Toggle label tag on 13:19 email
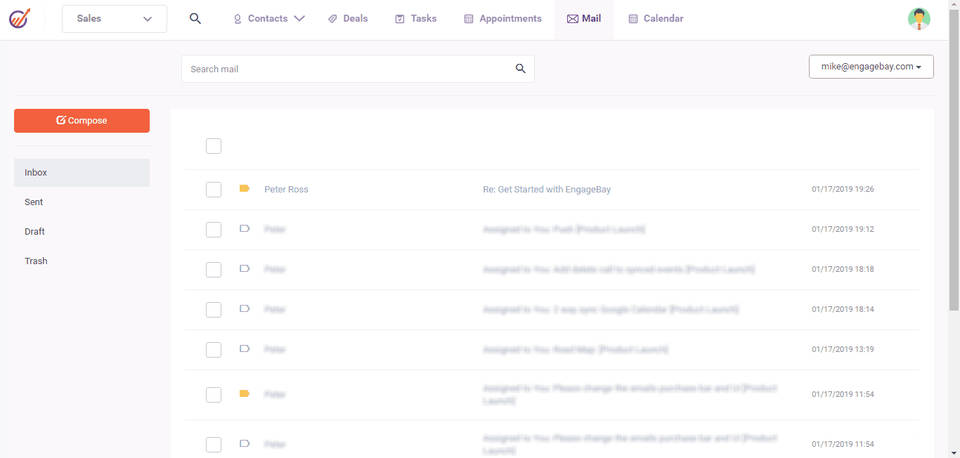960x458 pixels. coord(244,349)
